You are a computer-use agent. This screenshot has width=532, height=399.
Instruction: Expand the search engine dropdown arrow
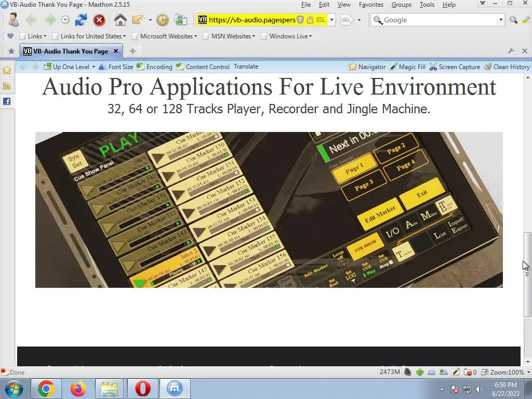[x=501, y=20]
